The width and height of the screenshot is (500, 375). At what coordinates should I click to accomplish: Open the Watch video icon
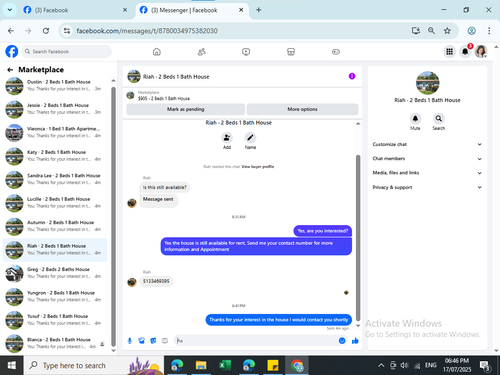pos(246,52)
